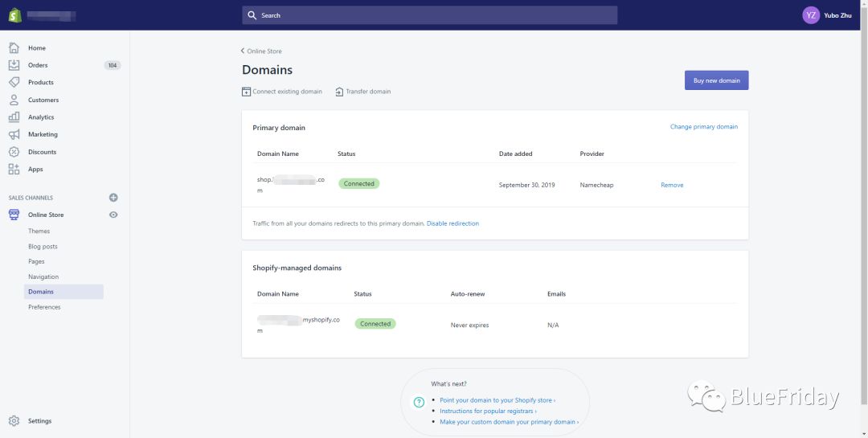
Task: Open Pages under Online Store
Action: 36,261
